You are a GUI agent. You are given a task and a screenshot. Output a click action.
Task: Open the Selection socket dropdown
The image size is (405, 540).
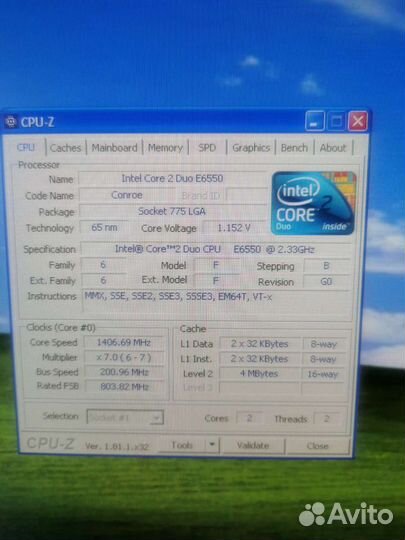click(125, 418)
